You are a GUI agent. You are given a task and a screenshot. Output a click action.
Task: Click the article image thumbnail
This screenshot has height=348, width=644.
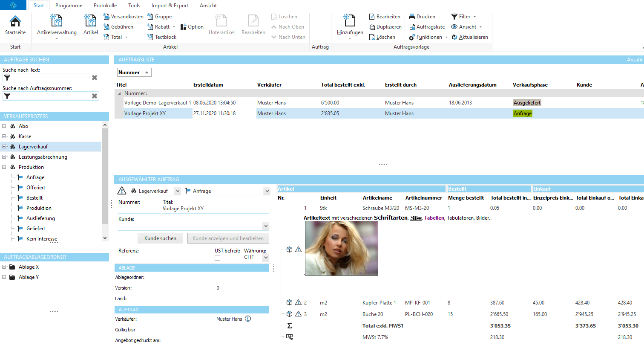(341, 248)
